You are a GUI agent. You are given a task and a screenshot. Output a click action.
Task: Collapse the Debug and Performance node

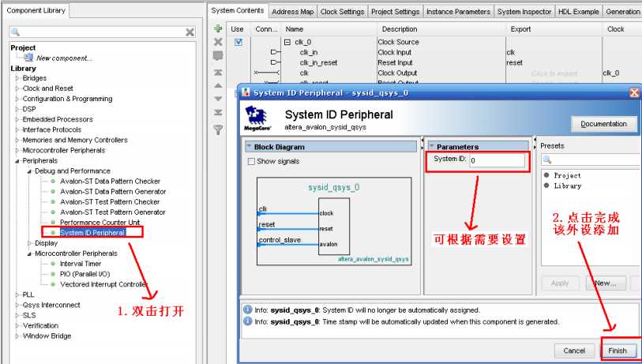29,171
